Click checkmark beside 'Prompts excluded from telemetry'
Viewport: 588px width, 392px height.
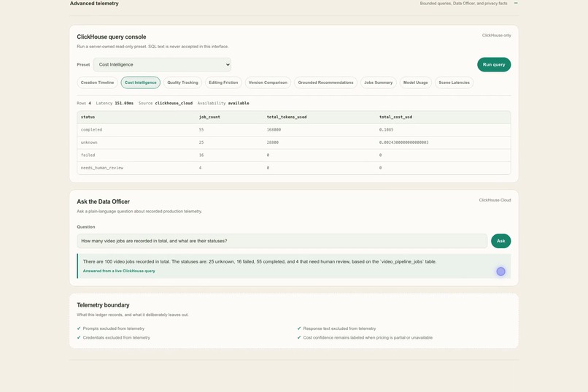79,328
